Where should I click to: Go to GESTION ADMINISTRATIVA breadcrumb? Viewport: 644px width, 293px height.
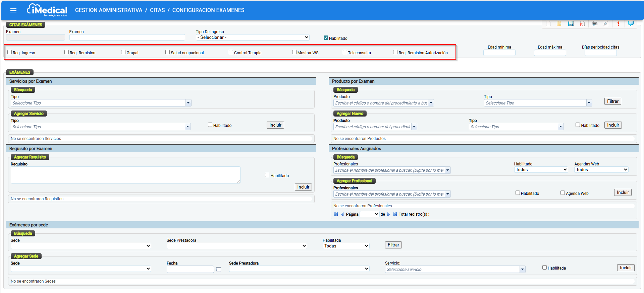pos(109,10)
